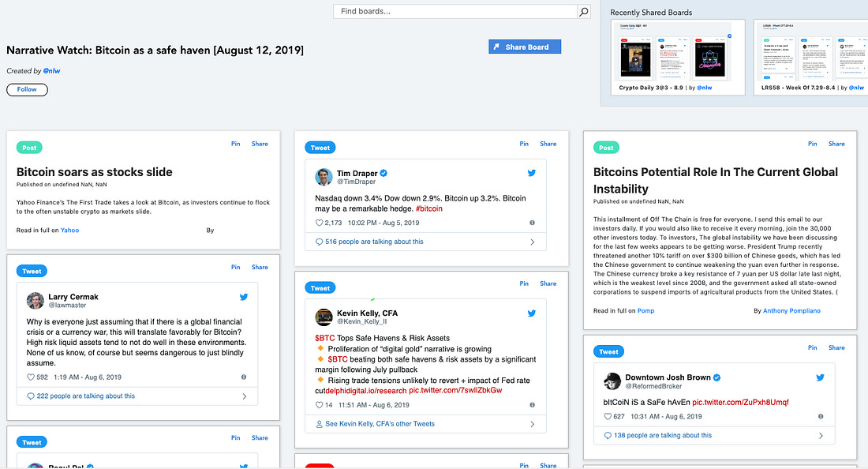Viewport: 868px width, 469px height.
Task: Click Larry Cermak's profile avatar
Action: (36, 301)
